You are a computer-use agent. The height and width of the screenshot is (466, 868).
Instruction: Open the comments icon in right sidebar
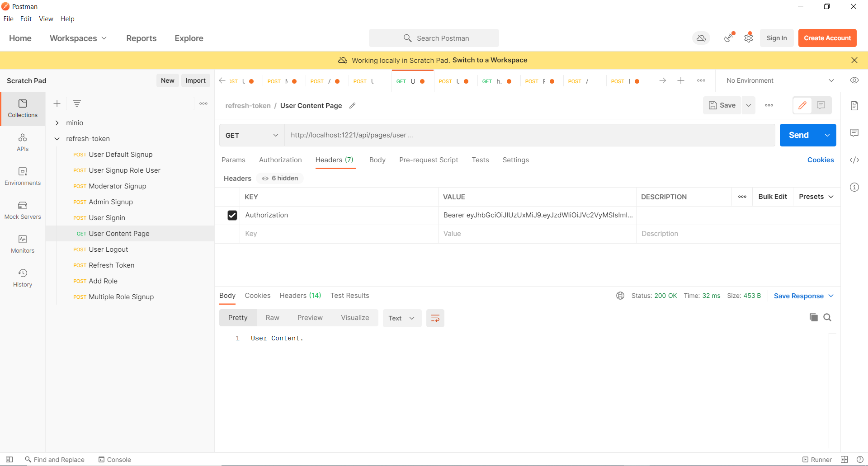point(854,133)
